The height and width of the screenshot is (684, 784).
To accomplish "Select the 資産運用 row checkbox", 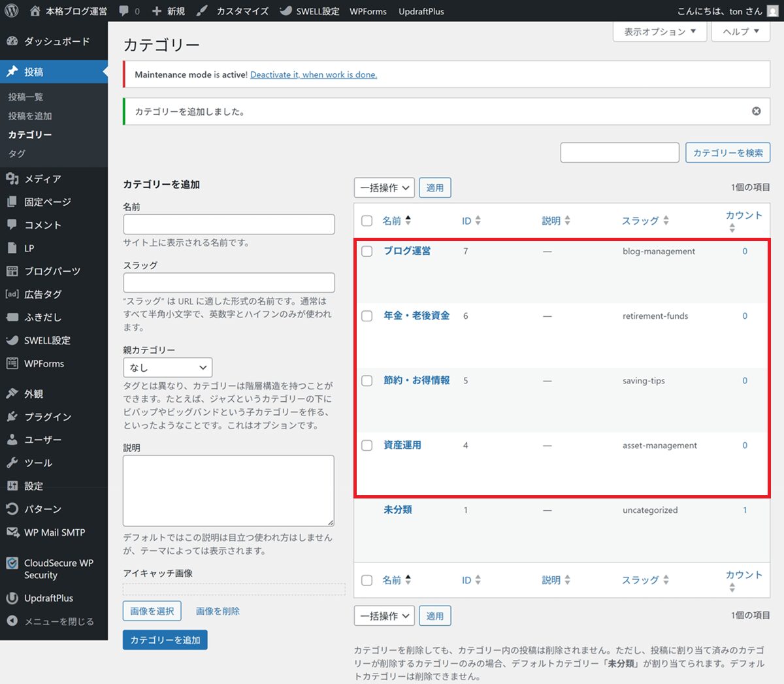I will click(x=367, y=446).
